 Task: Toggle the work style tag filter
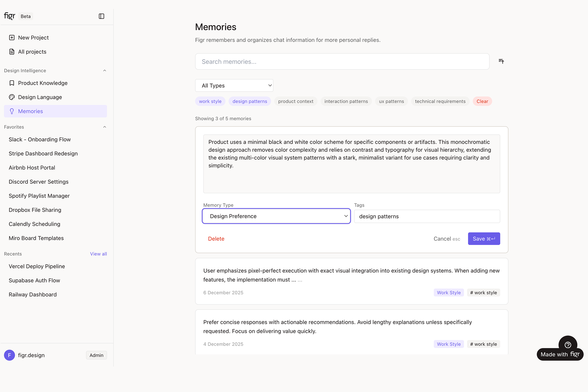click(x=210, y=101)
